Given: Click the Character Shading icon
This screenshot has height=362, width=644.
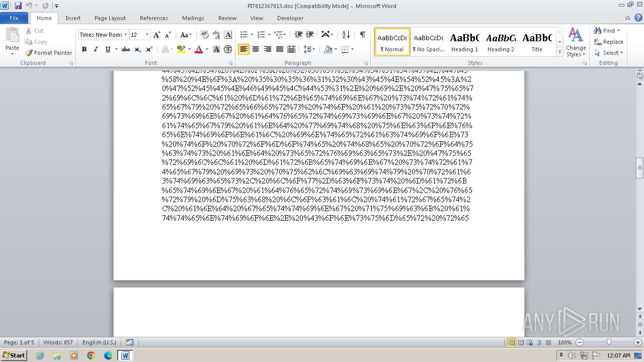Looking at the screenshot, I should click(x=216, y=49).
